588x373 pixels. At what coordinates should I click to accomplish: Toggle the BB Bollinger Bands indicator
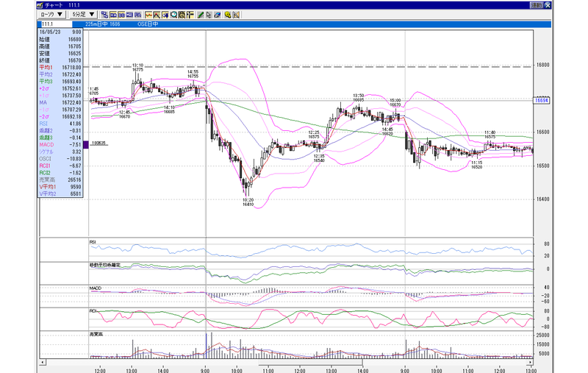click(x=121, y=15)
